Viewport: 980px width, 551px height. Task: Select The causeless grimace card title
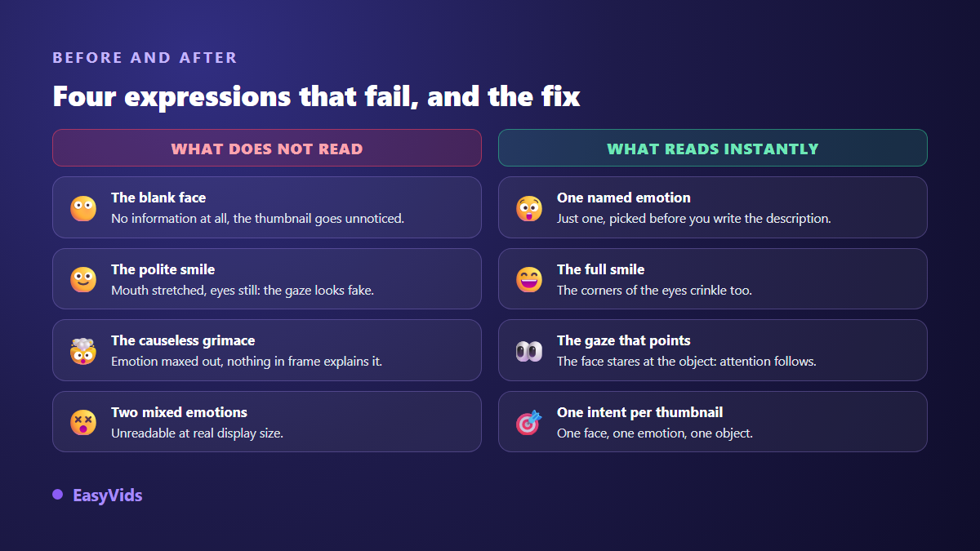click(183, 340)
